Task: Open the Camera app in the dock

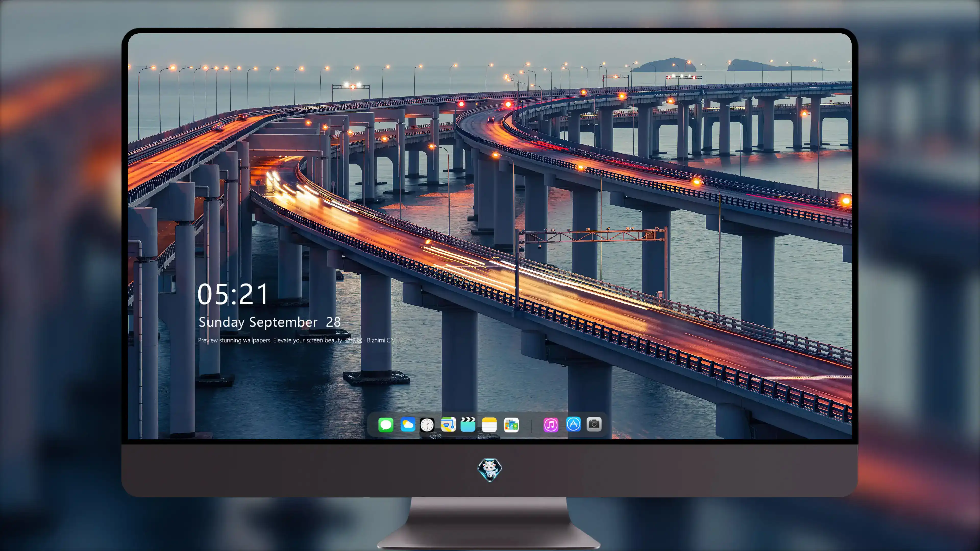Action: (x=594, y=424)
